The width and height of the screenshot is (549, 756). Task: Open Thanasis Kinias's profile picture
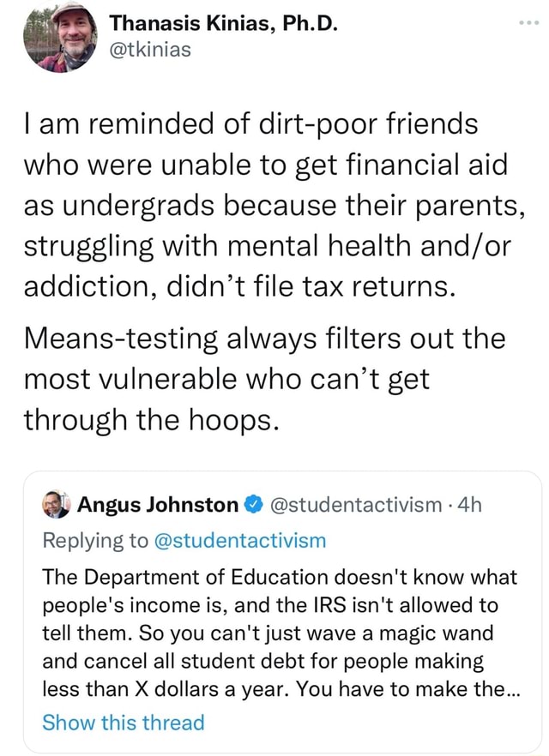pos(58,38)
